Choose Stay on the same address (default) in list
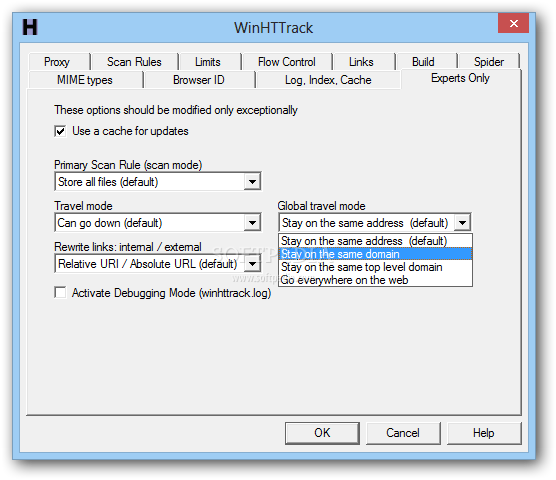 point(376,241)
